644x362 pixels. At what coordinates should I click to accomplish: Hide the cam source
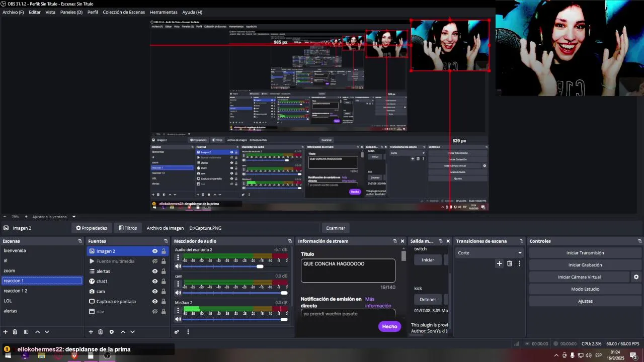point(155,292)
